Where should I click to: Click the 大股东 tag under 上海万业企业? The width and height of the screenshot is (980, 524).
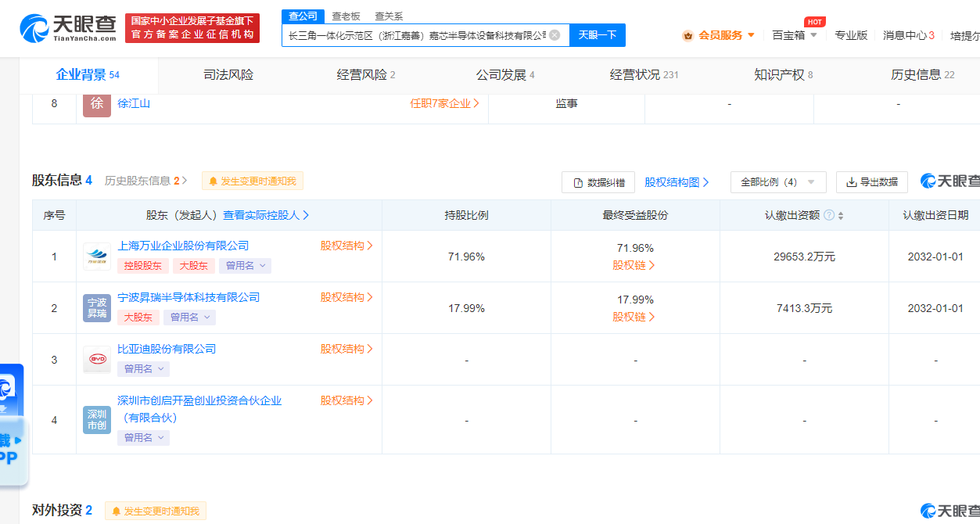pos(193,266)
